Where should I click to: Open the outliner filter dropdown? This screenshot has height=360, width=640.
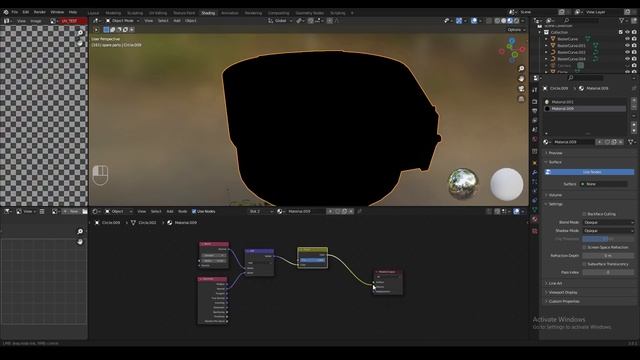[x=623, y=20]
